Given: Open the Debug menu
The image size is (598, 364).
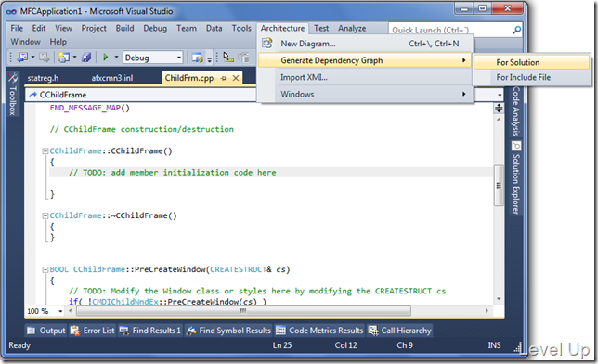Looking at the screenshot, I should (x=155, y=28).
